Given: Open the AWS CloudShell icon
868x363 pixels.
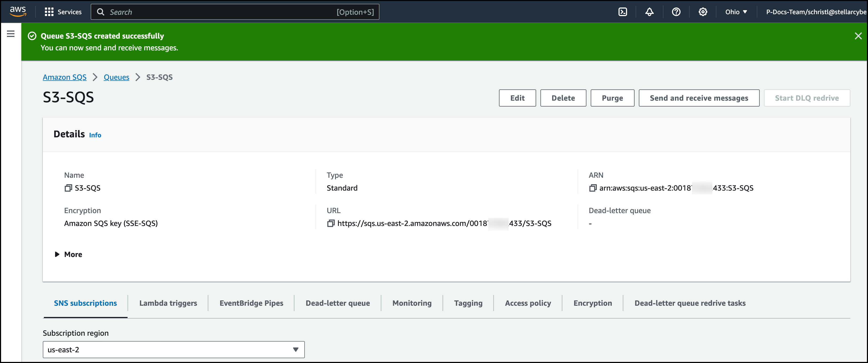Looking at the screenshot, I should (x=622, y=12).
